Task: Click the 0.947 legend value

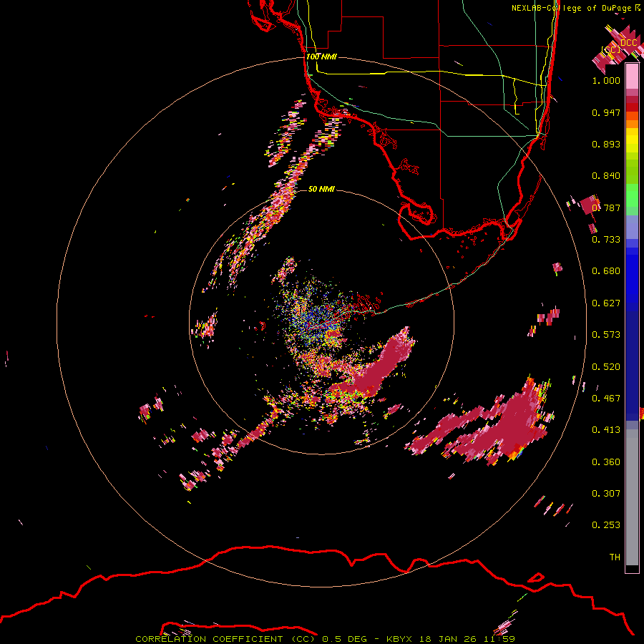Action: [x=606, y=112]
